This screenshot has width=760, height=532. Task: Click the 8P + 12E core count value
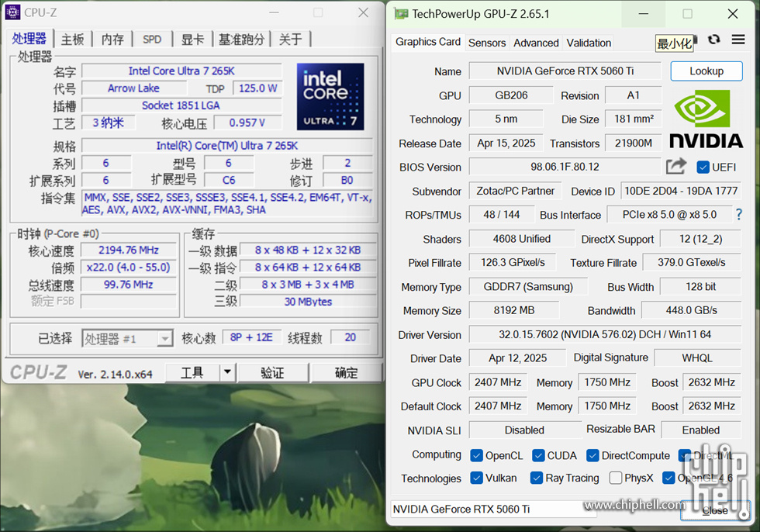click(x=251, y=337)
